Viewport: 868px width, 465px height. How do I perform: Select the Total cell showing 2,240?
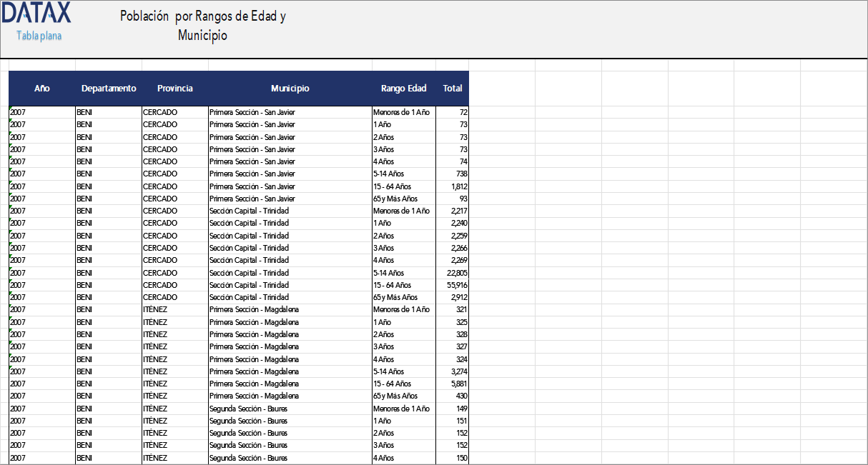click(453, 223)
